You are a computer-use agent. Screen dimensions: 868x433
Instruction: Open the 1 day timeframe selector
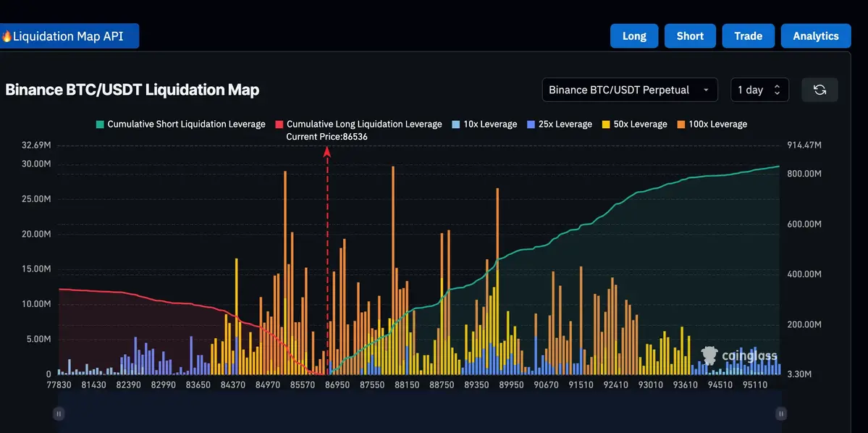coord(759,89)
